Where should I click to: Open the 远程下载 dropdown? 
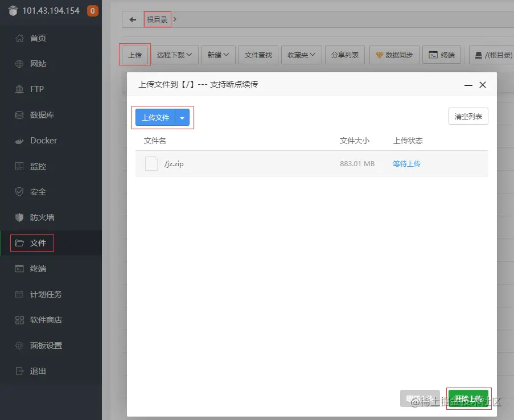[x=174, y=55]
